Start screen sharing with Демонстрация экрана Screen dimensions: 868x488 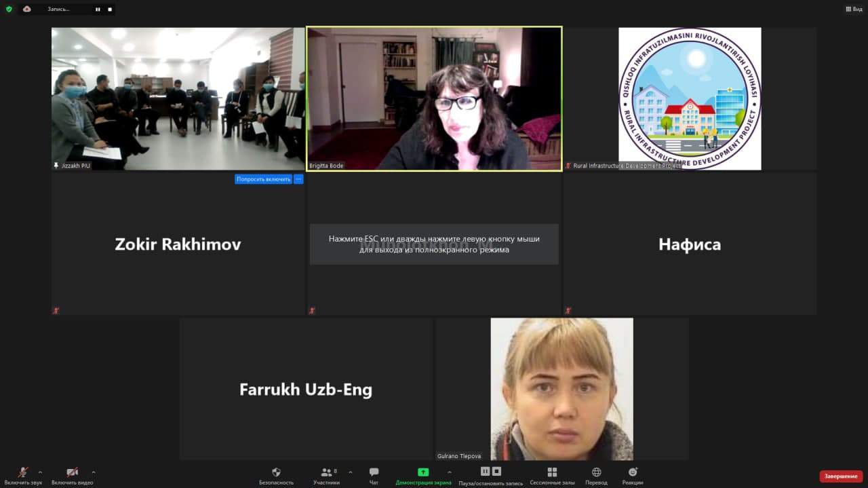coord(423,472)
